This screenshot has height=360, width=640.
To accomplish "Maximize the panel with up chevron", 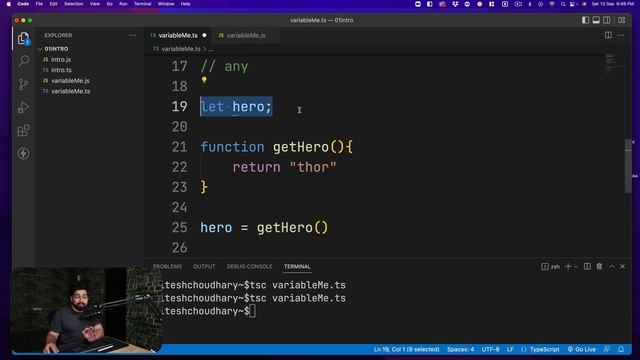I will (x=612, y=267).
